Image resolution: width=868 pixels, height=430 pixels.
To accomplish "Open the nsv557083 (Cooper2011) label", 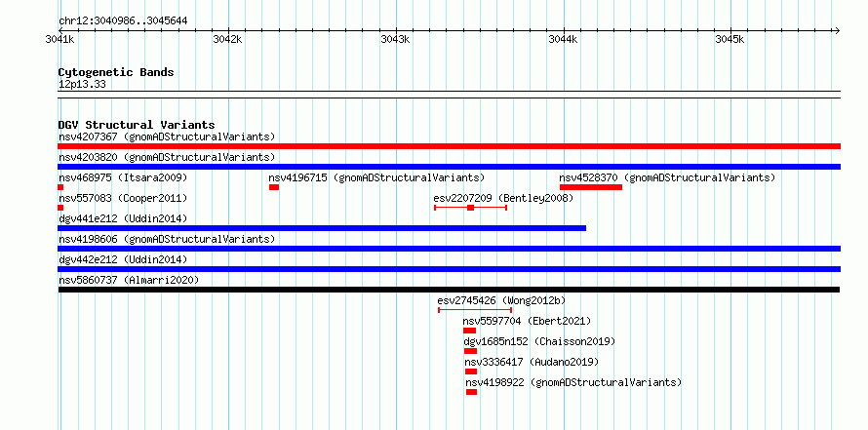I will [123, 198].
